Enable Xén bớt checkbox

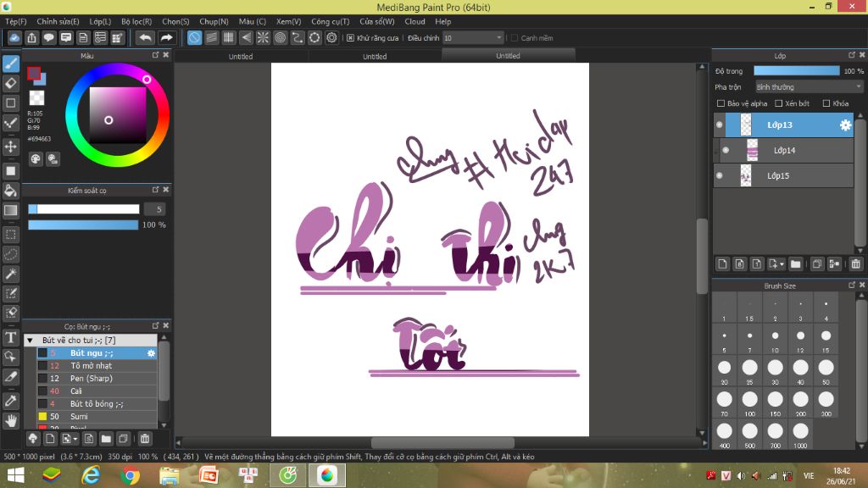tap(778, 103)
